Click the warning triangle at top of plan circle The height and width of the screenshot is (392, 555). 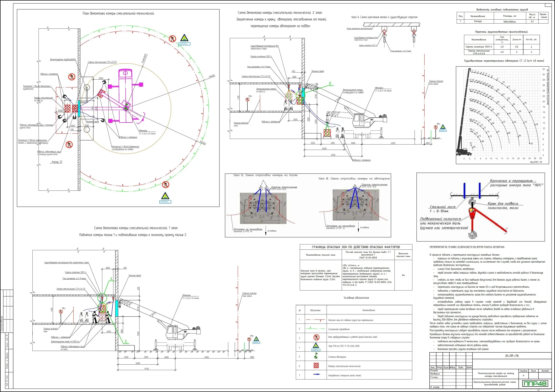click(x=184, y=38)
